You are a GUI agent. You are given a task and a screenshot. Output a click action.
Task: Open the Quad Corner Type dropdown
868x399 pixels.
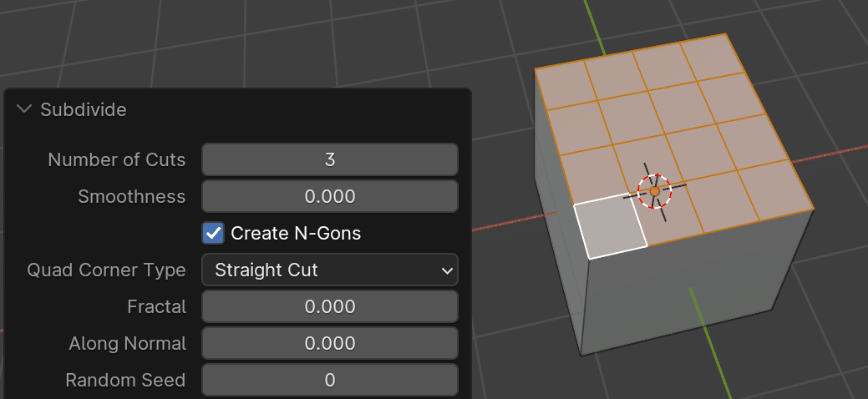(330, 270)
